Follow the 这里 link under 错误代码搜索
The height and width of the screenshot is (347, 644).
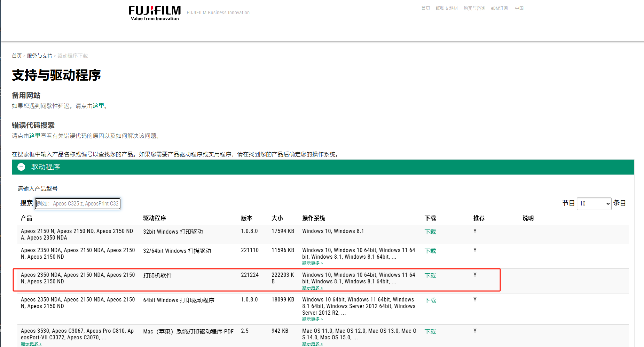coord(35,136)
